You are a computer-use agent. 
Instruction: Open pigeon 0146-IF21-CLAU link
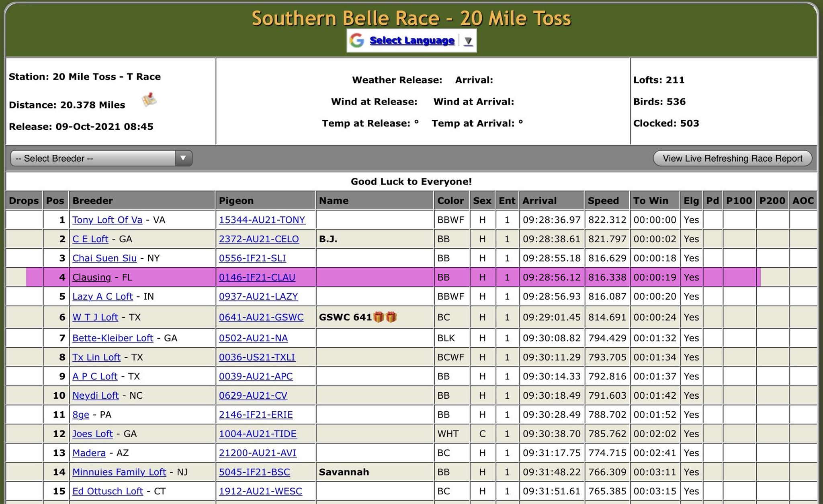tap(257, 277)
